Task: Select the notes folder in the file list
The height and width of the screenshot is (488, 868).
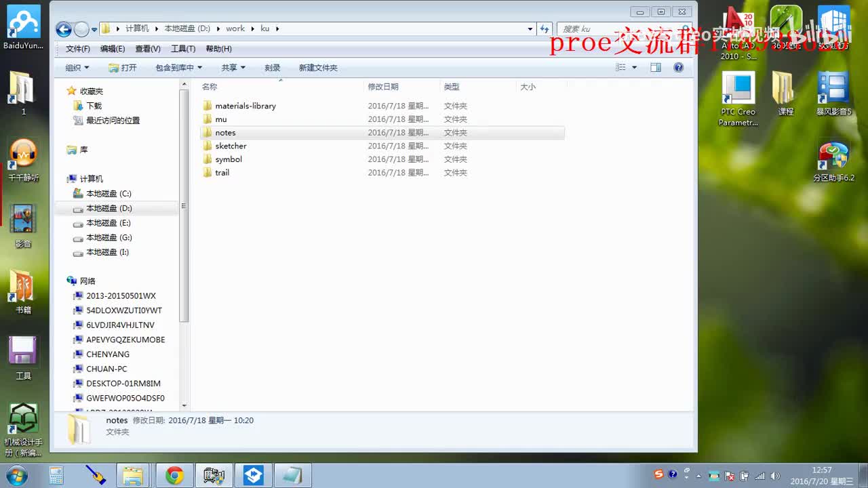Action: coord(225,133)
